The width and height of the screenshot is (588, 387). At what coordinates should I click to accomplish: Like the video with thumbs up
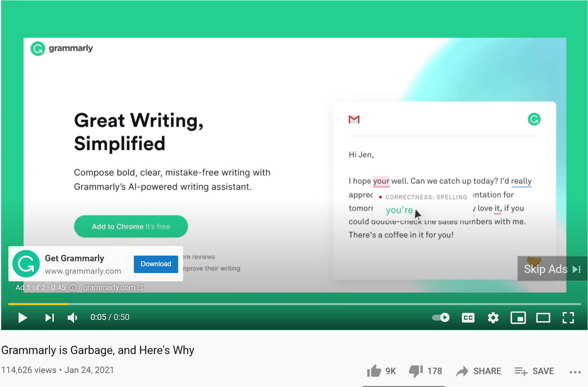click(x=381, y=371)
